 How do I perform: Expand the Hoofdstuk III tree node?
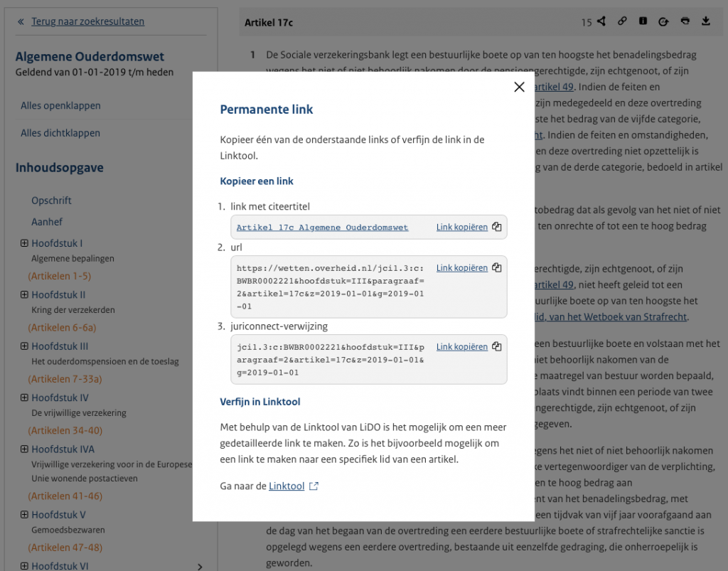coord(24,346)
